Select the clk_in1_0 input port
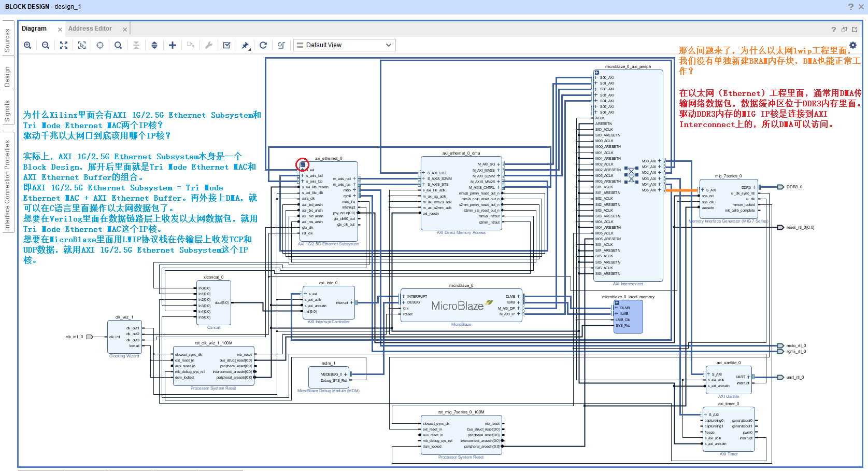 point(91,336)
